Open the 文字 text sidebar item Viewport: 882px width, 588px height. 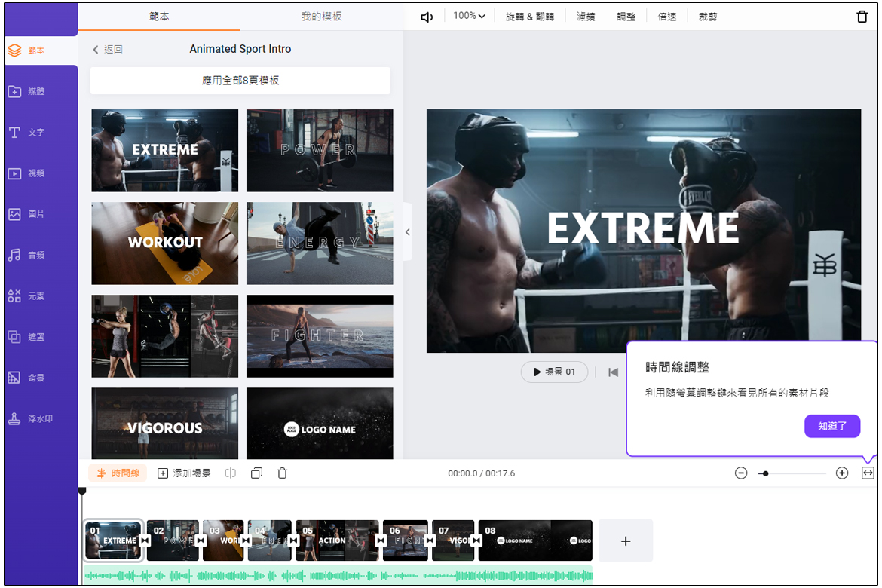(27, 132)
